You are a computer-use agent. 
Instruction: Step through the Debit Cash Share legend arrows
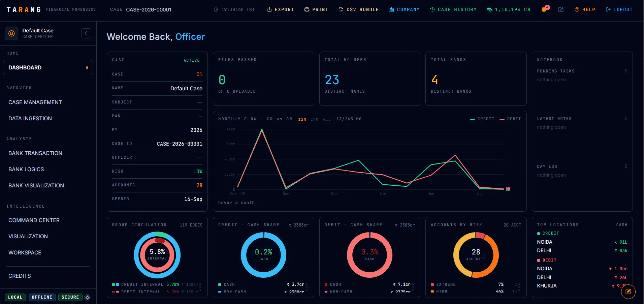[x=413, y=287]
